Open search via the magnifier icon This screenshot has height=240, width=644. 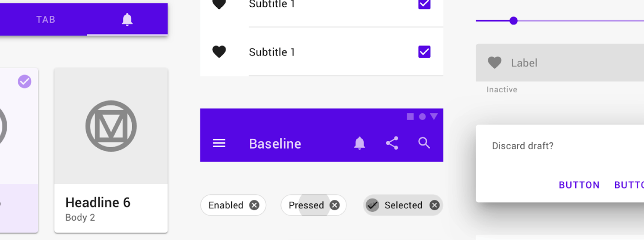424,143
